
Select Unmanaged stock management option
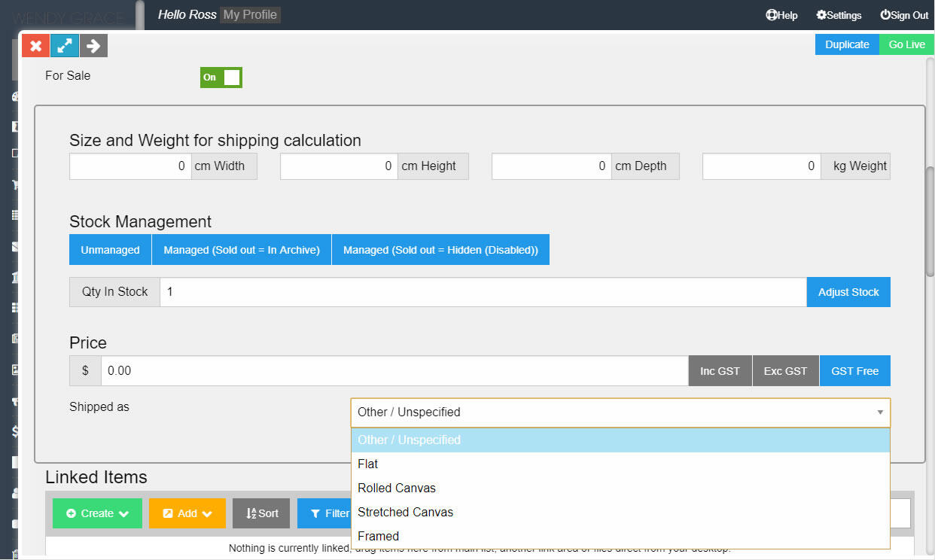tap(110, 250)
